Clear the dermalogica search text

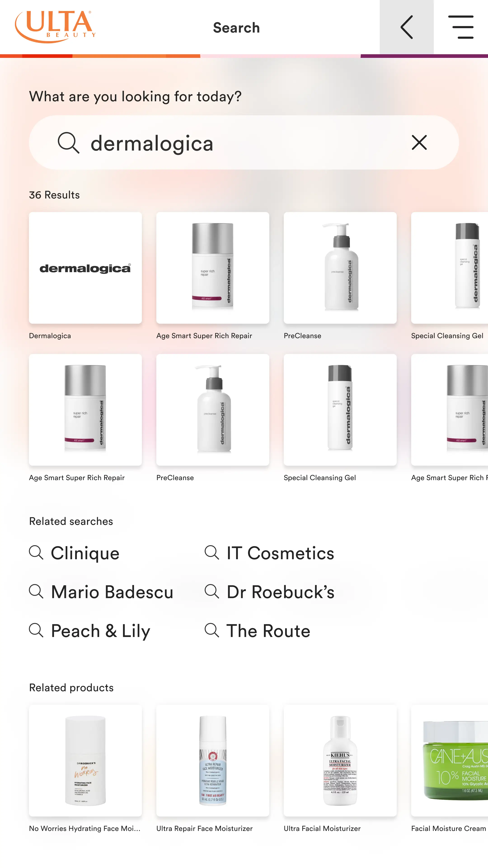pyautogui.click(x=419, y=143)
